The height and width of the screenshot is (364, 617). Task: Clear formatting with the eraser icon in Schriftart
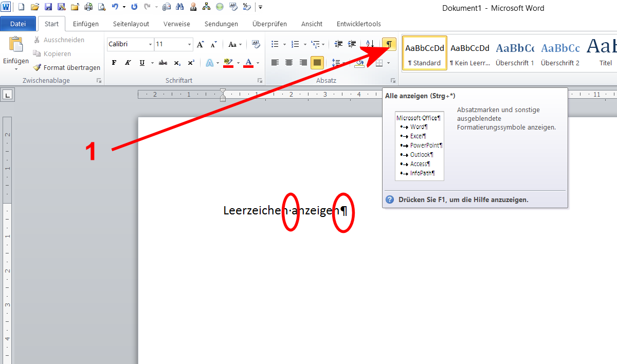click(x=256, y=44)
